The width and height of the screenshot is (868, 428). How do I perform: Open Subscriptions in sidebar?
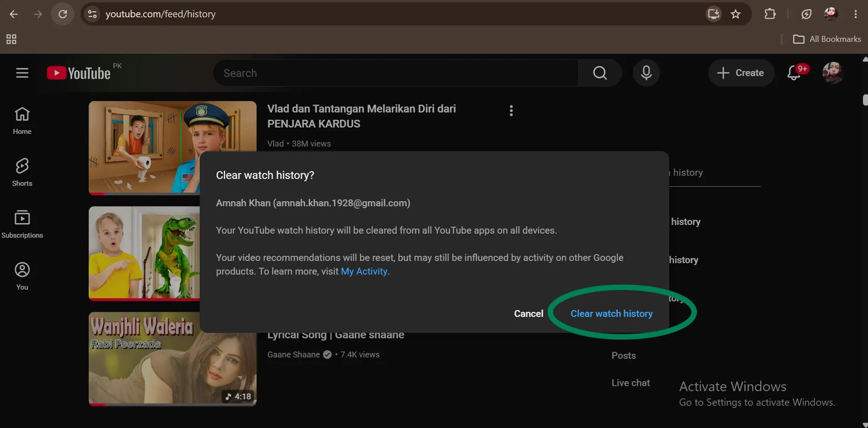pyautogui.click(x=22, y=224)
